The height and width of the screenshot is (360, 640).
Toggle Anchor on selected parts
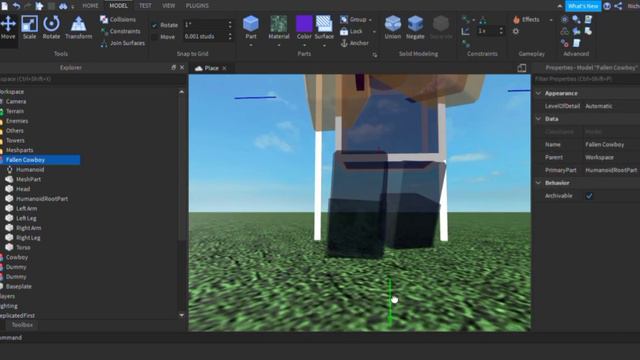tap(354, 43)
